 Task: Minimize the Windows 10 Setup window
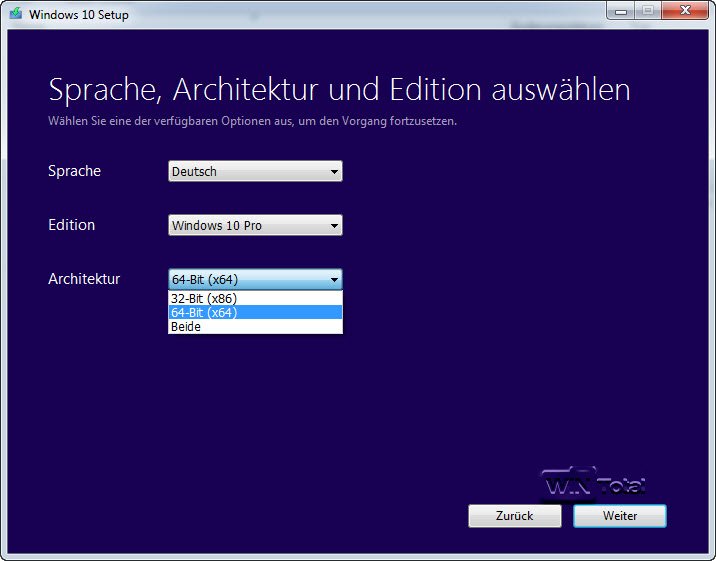coord(621,10)
